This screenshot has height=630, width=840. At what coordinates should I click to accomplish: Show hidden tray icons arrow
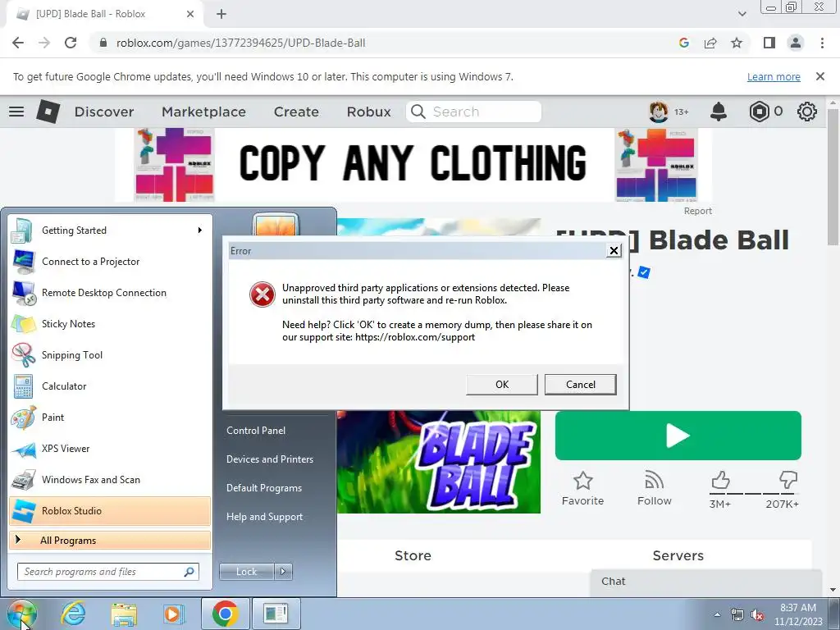[717, 614]
